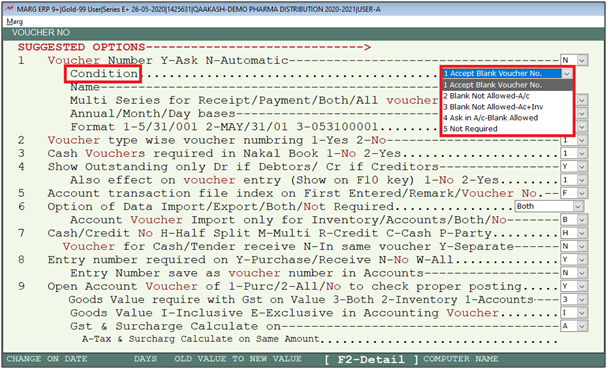Open Goods Value I-Inclusive E-Exclusive dropdown
Viewport: 608px width, 369px height.
(582, 312)
